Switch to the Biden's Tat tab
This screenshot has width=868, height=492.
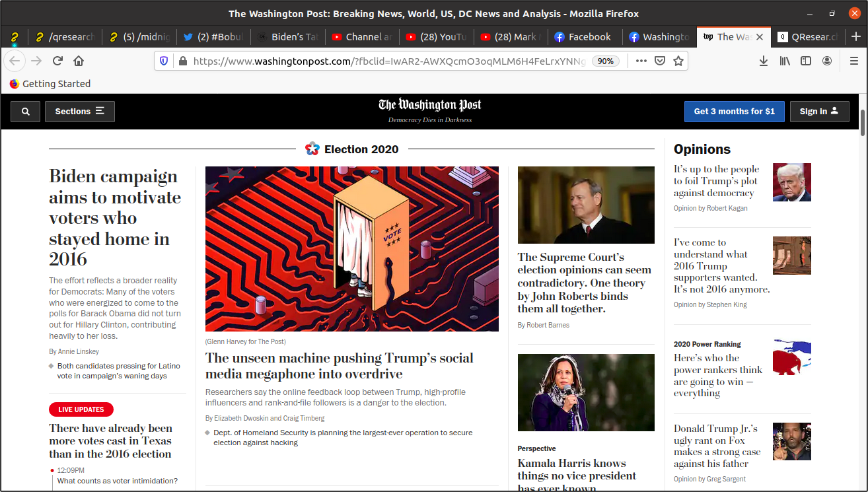tap(289, 37)
